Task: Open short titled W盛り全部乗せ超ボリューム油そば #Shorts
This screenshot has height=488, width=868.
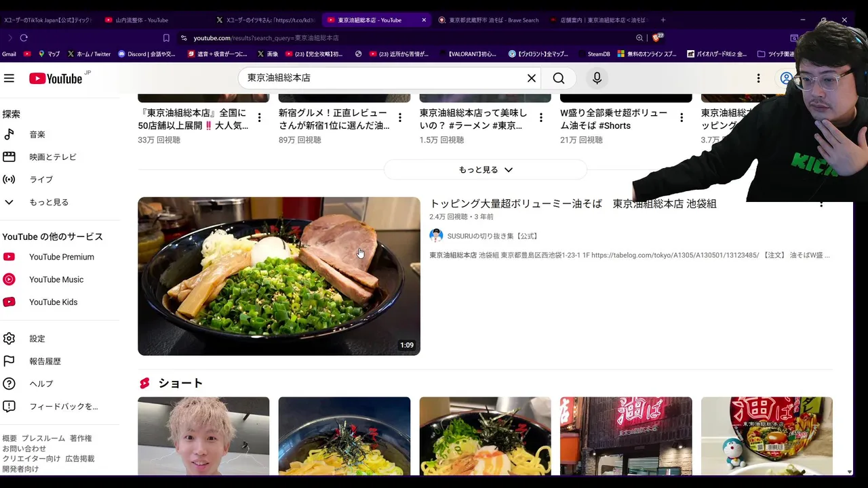Action: tap(614, 119)
